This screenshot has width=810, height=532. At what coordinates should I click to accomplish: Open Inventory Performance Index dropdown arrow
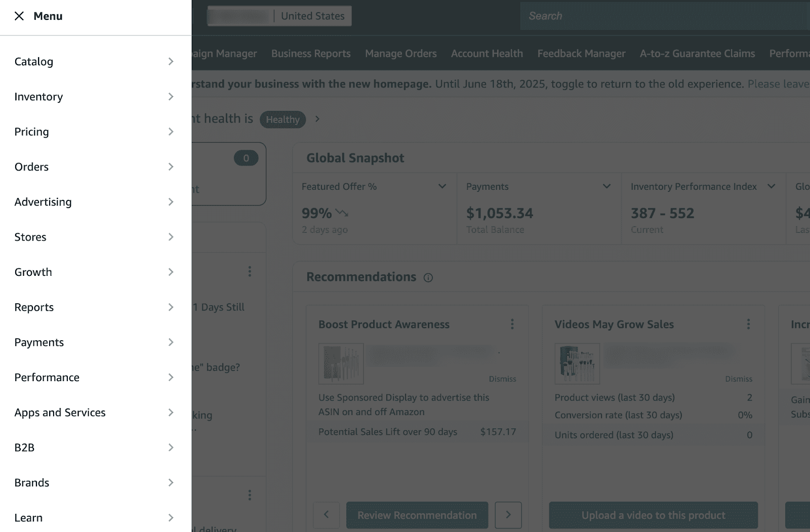771,186
